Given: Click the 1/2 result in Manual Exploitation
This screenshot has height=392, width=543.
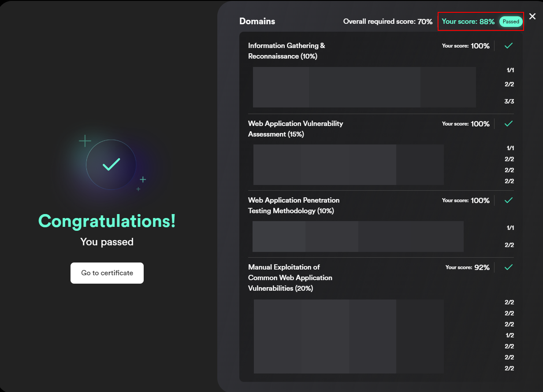Looking at the screenshot, I should point(510,335).
